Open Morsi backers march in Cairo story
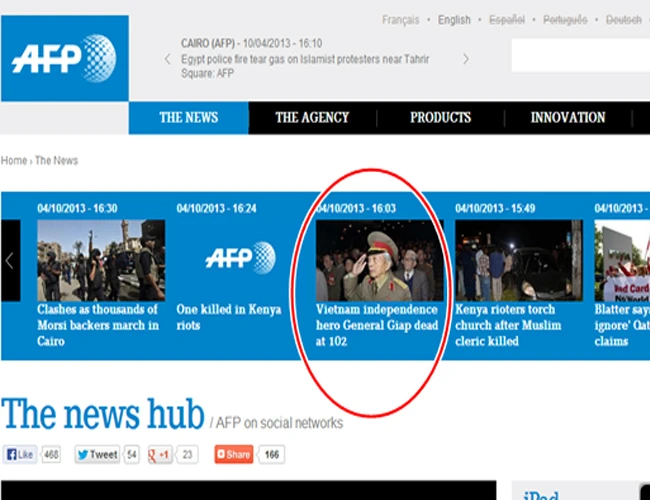 click(x=98, y=325)
